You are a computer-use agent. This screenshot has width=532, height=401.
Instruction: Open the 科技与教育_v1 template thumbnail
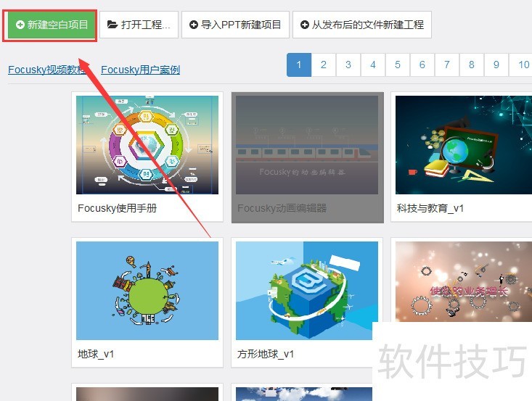click(x=464, y=145)
